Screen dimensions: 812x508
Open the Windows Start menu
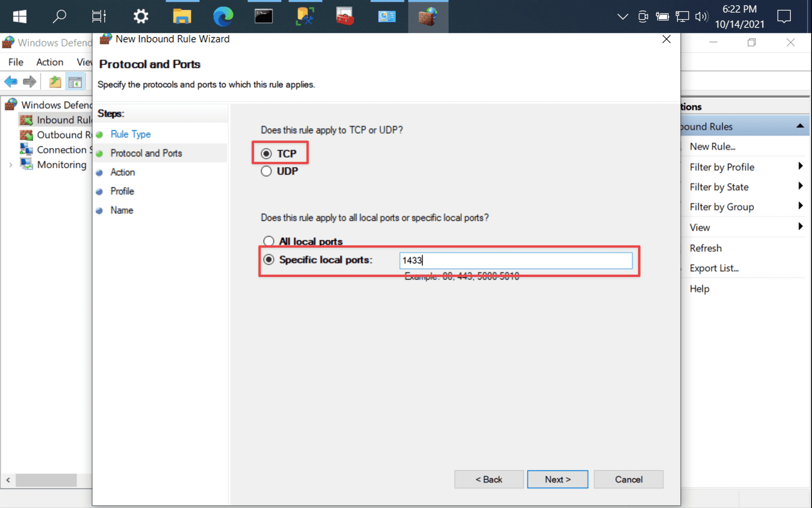19,17
